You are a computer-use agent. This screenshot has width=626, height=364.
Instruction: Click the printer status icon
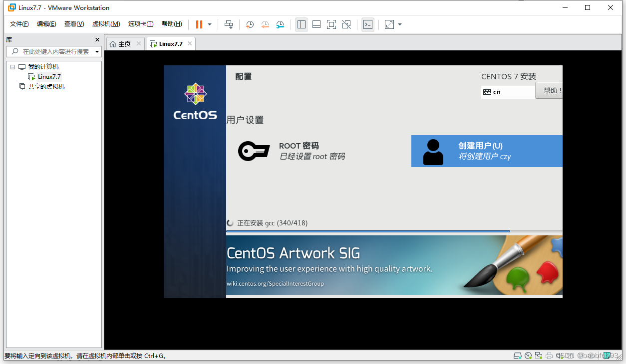pyautogui.click(x=549, y=356)
